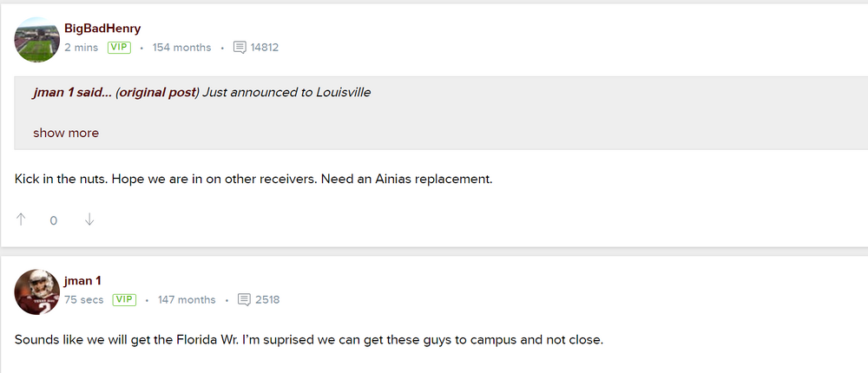Viewport: 868px width, 373px height.
Task: Click the "75 secs" post timestamp
Action: pos(84,300)
